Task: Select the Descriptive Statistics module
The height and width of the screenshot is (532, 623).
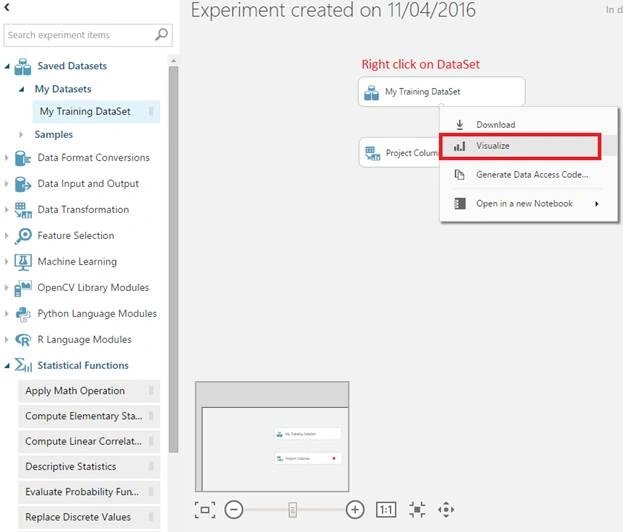Action: [x=89, y=467]
